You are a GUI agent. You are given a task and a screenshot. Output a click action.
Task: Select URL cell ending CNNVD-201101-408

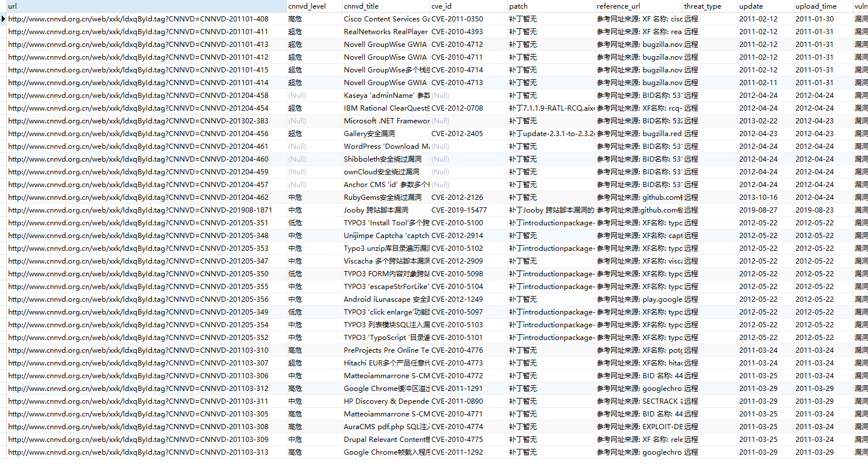coord(147,19)
